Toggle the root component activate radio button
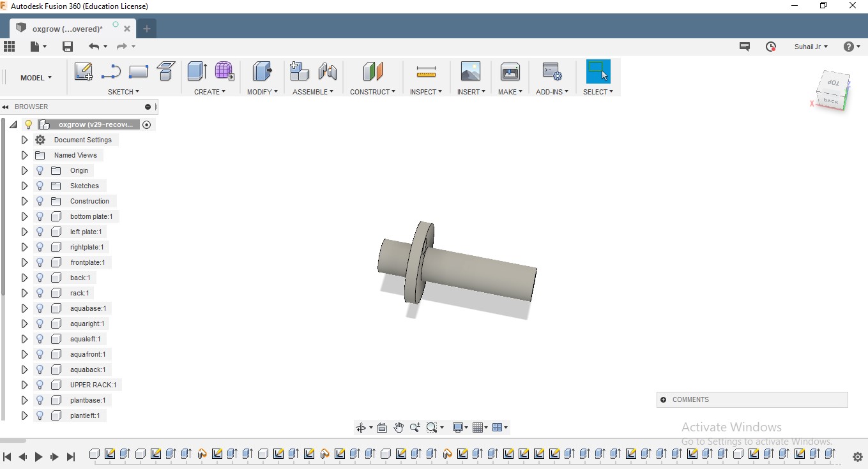 click(x=147, y=124)
